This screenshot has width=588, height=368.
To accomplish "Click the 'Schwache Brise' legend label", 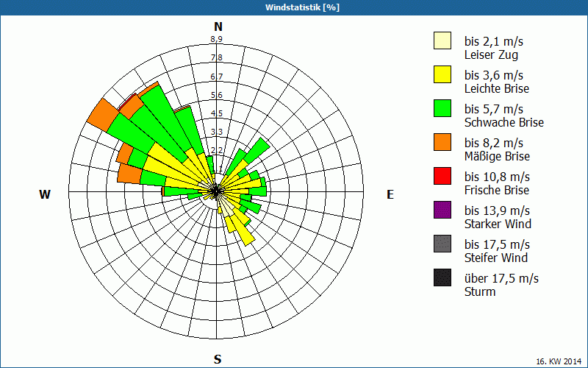I will point(504,122).
